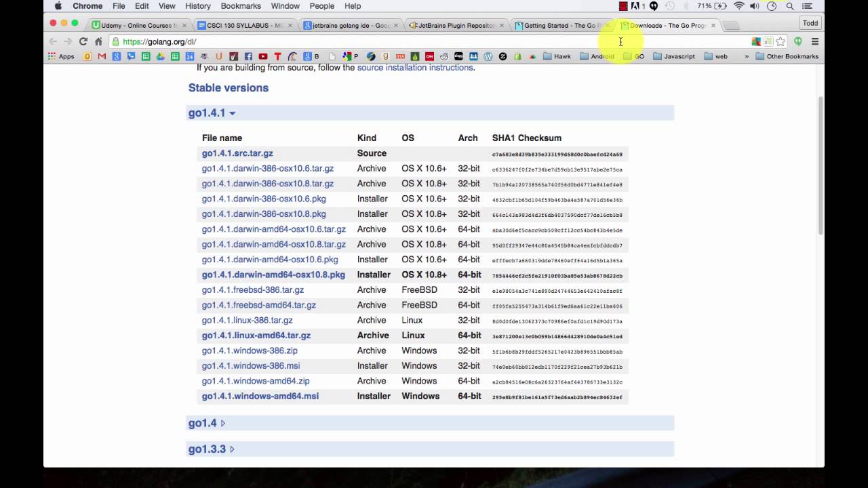
Task: Download go1.4.1.freebsd-amd64.tar.gz archive
Action: point(258,305)
